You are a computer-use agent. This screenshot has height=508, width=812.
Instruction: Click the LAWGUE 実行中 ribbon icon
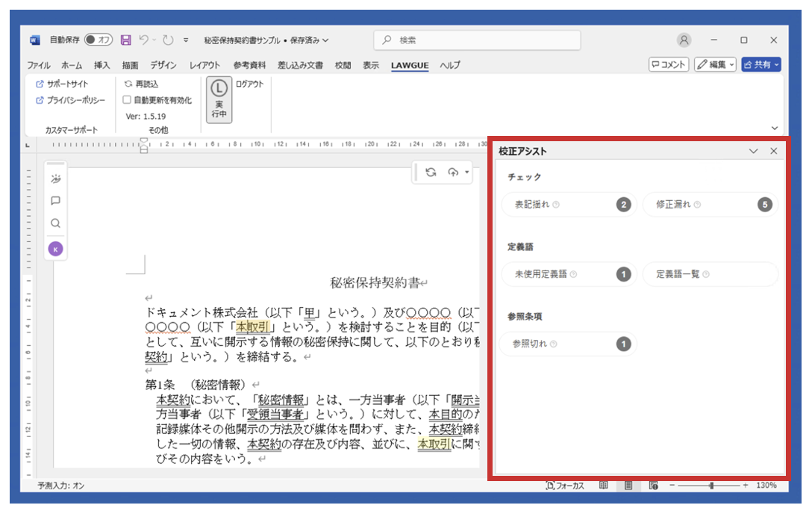point(219,100)
